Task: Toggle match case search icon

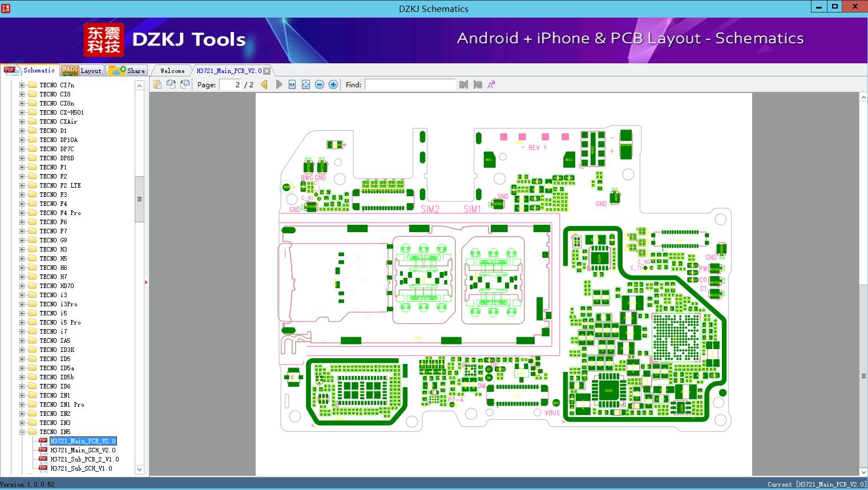Action: (491, 84)
